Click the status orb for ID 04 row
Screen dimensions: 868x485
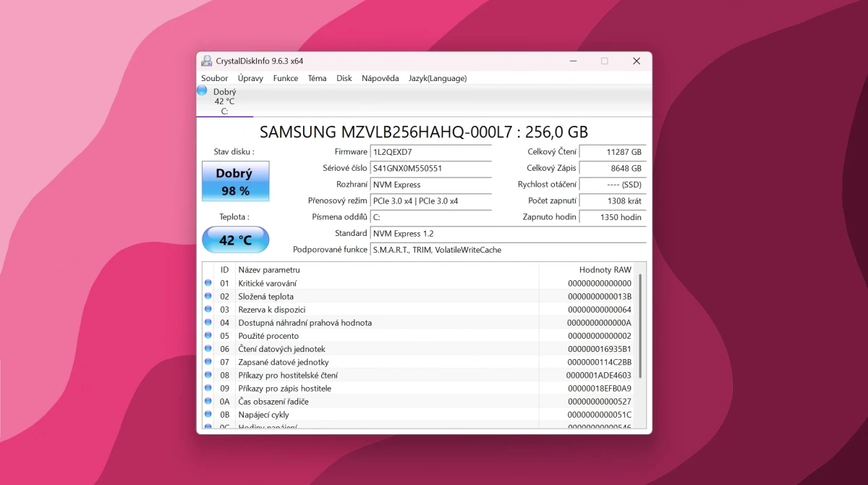[x=208, y=322]
